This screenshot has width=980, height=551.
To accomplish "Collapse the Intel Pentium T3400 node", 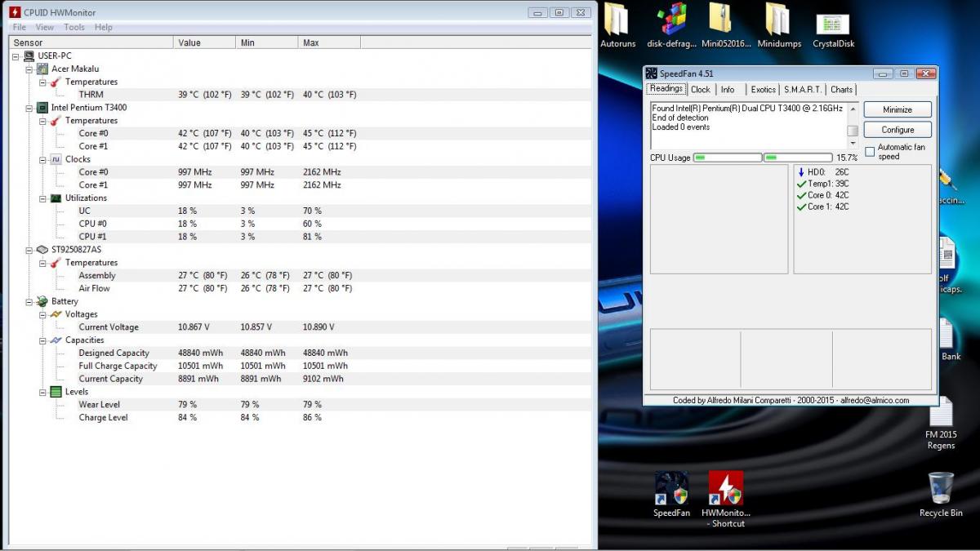I will tap(30, 107).
